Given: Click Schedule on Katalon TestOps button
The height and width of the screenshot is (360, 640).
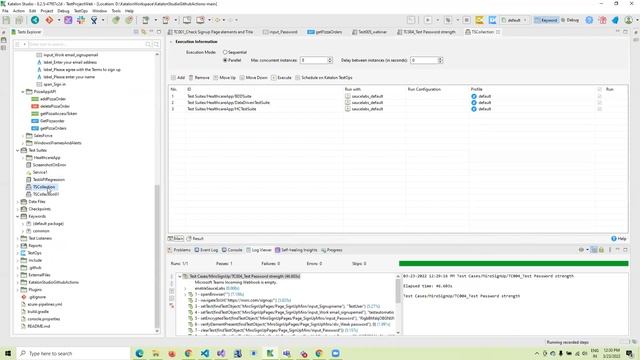Looking at the screenshot, I should coord(324,78).
